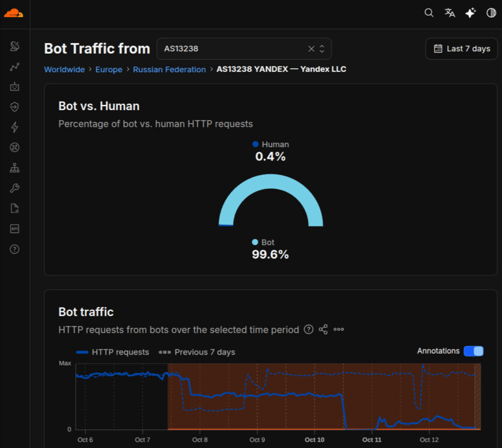
Task: Open the Reports document sidebar icon
Action: click(x=15, y=208)
